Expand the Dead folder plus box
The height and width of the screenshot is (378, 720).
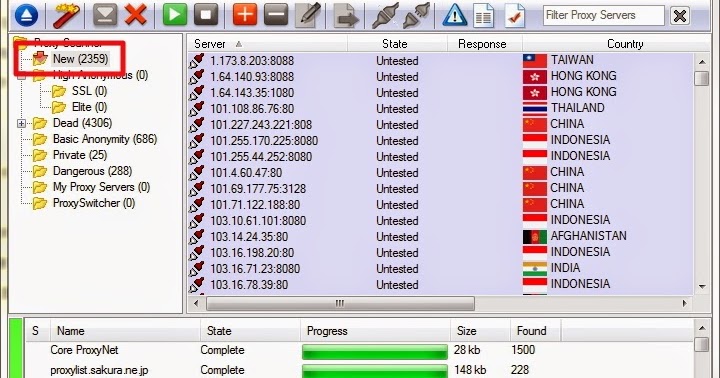click(x=21, y=123)
